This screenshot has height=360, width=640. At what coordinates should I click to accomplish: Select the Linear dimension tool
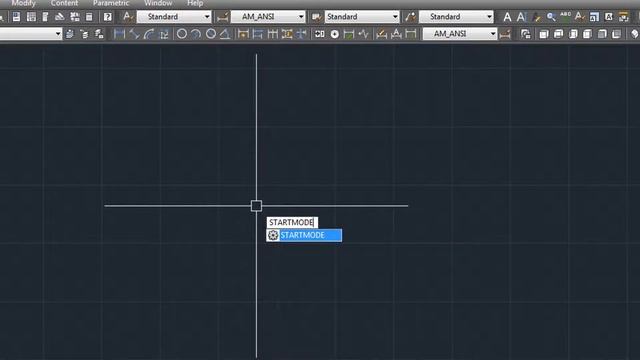coord(119,34)
